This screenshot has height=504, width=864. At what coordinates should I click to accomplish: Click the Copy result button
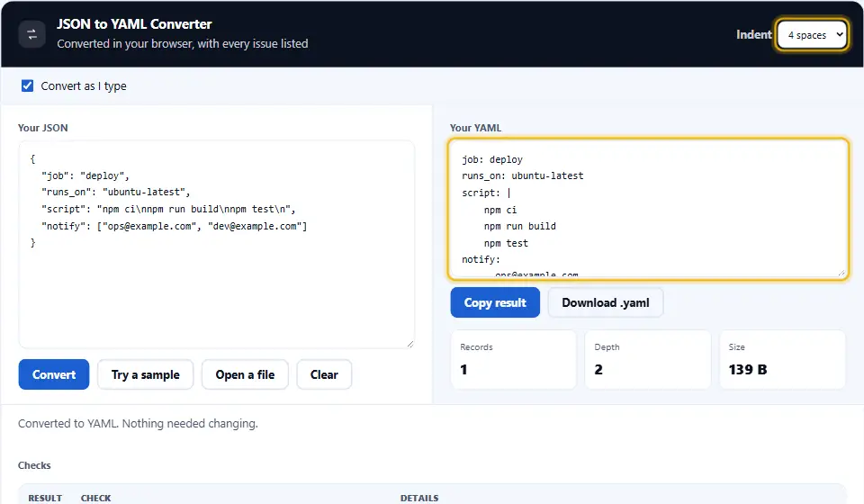[495, 302]
